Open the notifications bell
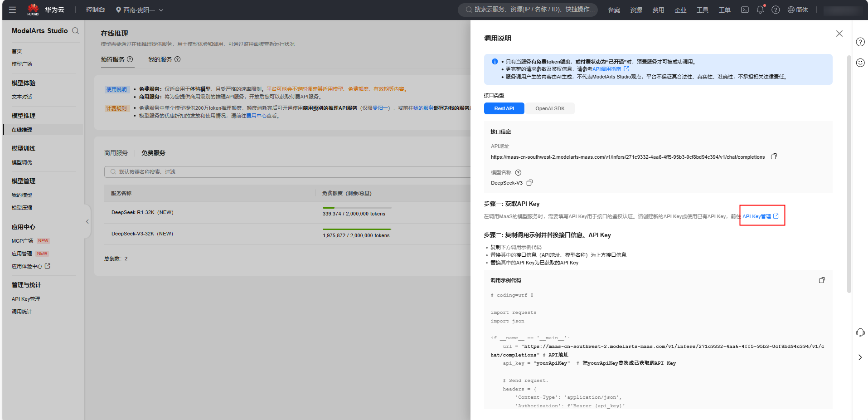Image resolution: width=868 pixels, height=420 pixels. coord(760,10)
